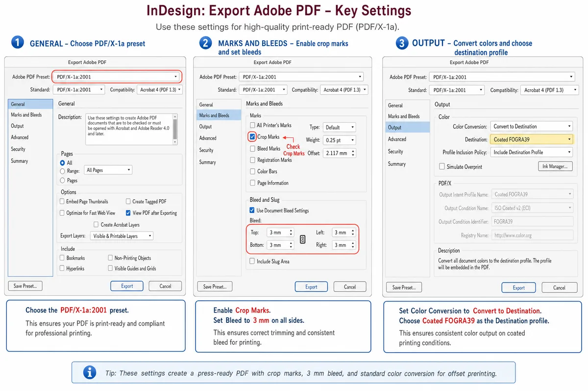
Task: Click the Registry Name field
Action: (x=532, y=235)
